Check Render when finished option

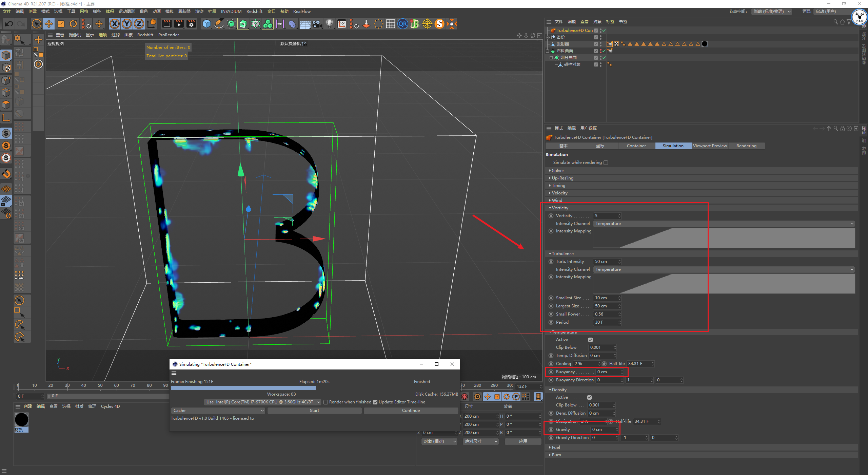click(326, 402)
